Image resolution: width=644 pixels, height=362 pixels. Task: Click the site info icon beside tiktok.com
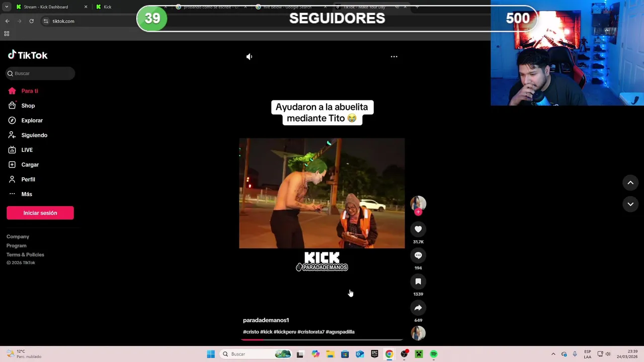pyautogui.click(x=46, y=21)
